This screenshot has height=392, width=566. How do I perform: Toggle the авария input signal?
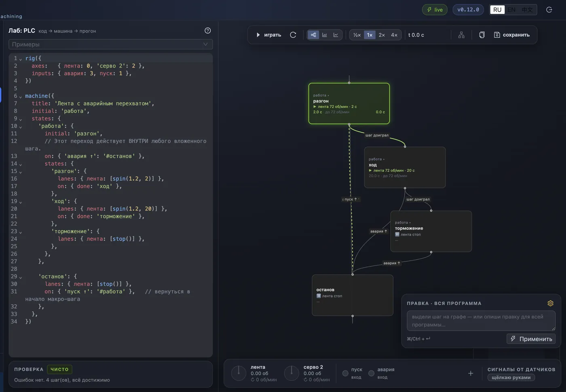click(371, 373)
